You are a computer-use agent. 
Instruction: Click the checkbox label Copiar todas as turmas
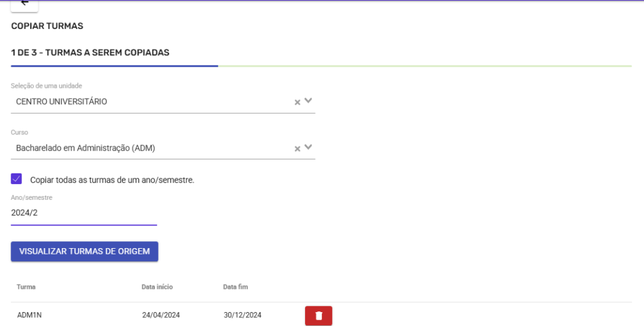point(112,180)
